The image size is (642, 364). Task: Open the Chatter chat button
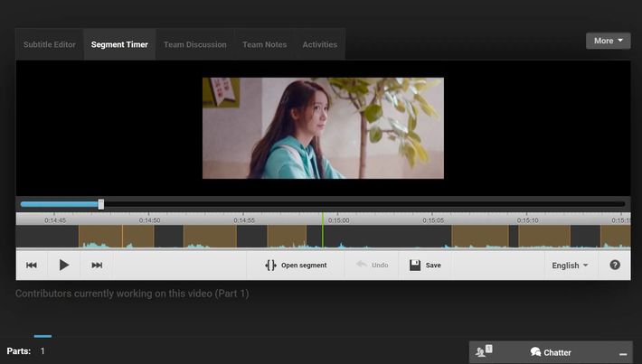click(x=551, y=352)
